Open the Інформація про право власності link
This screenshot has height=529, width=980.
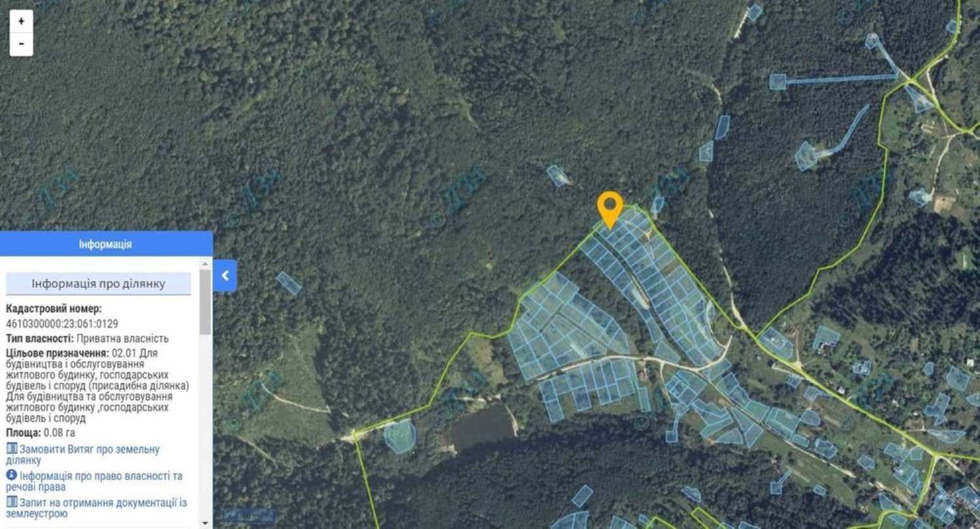pyautogui.click(x=94, y=481)
